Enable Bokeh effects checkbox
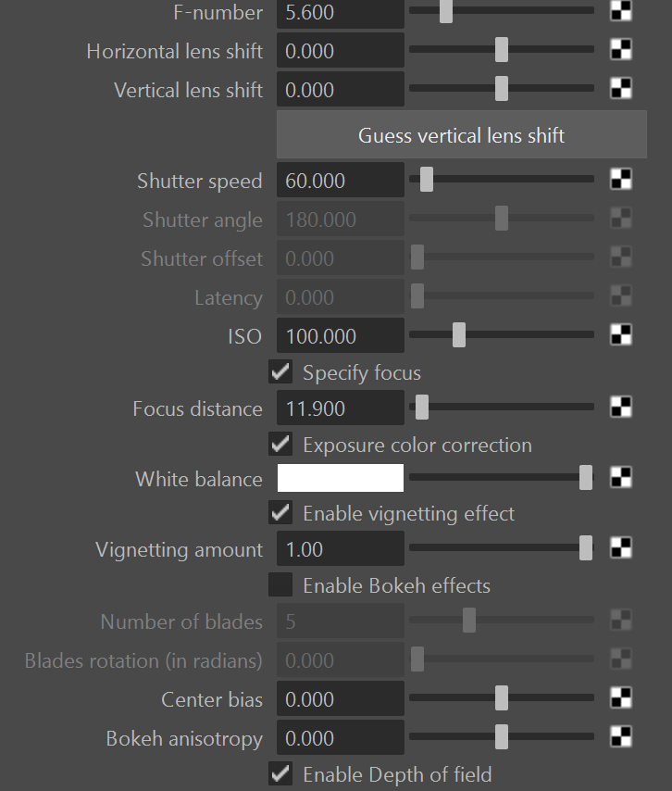 [280, 585]
